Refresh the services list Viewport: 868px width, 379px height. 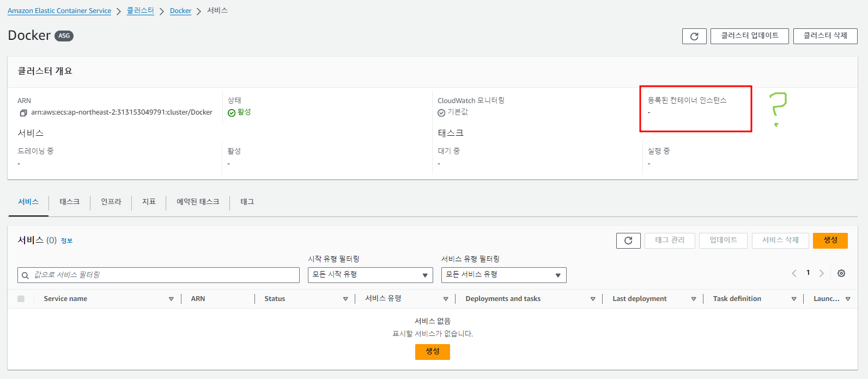point(628,240)
